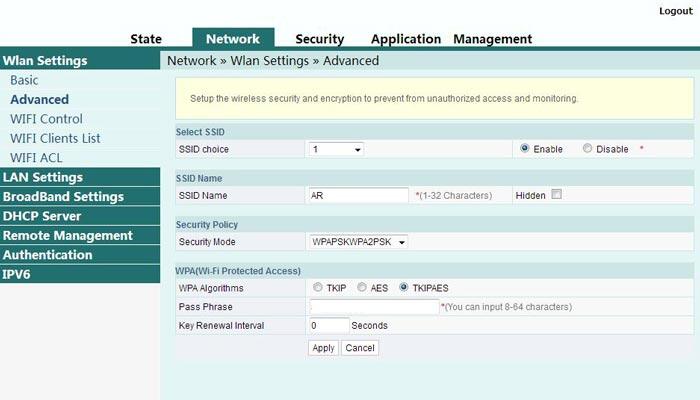700x400 pixels.
Task: Click the Logout link
Action: pos(675,11)
